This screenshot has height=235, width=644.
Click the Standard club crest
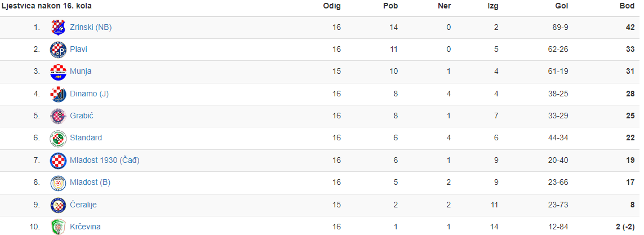coord(58,138)
